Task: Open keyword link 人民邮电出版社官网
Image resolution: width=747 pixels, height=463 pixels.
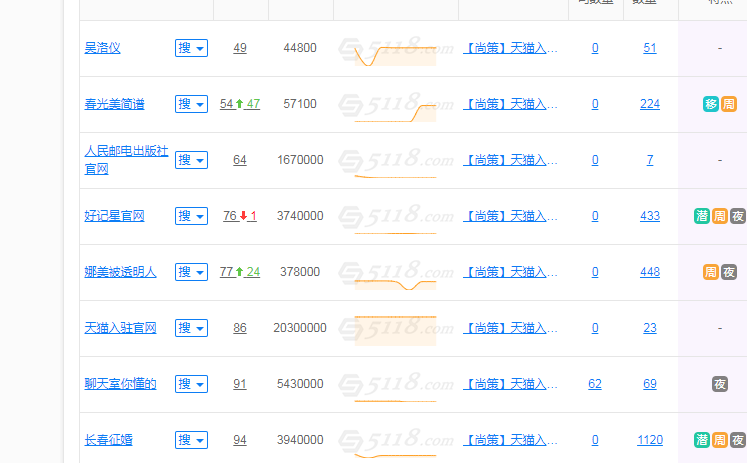Action: (126, 160)
